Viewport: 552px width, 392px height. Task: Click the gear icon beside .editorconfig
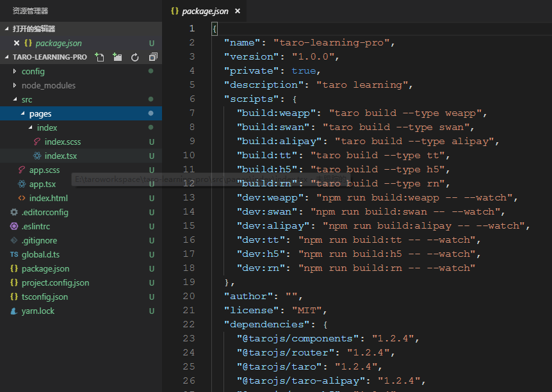(14, 212)
